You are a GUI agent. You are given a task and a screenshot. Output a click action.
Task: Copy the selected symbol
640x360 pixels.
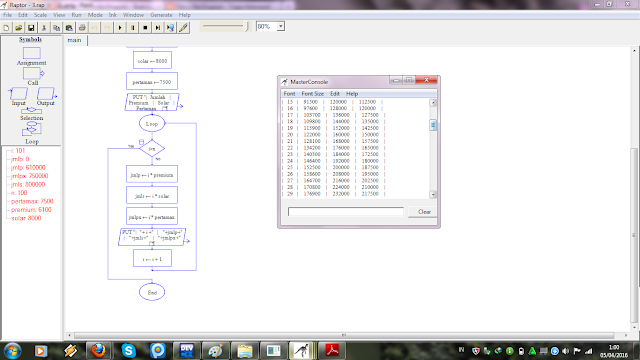click(x=56, y=28)
